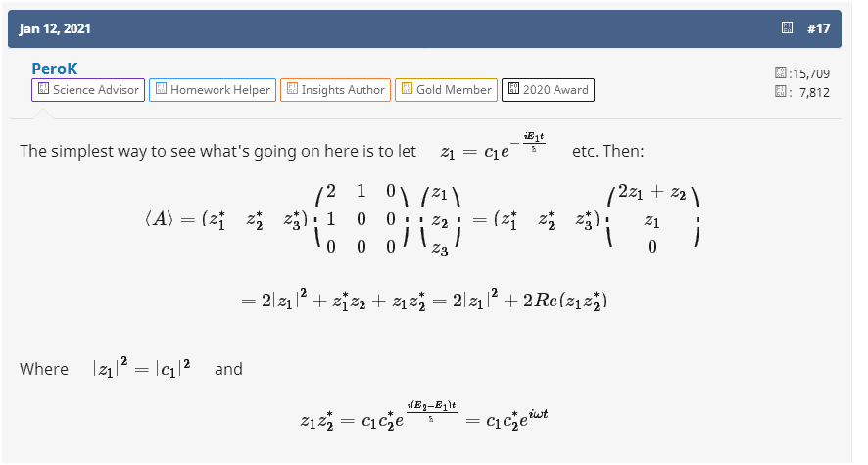Screen dimensions: 868x465
Task: Click the 7,812 reaction score count
Action: (813, 92)
